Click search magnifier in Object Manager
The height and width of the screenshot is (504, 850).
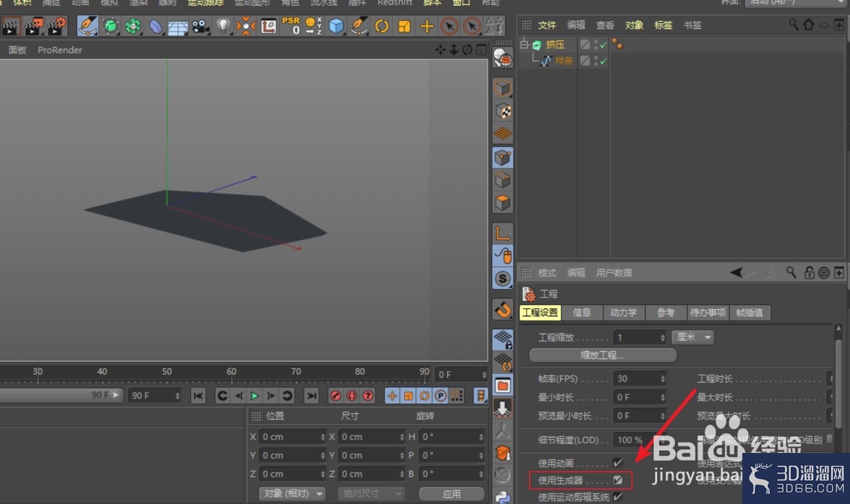tap(793, 25)
